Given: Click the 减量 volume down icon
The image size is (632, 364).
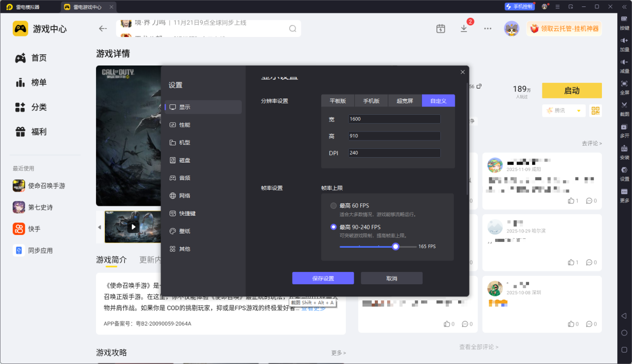Looking at the screenshot, I should pos(624,65).
